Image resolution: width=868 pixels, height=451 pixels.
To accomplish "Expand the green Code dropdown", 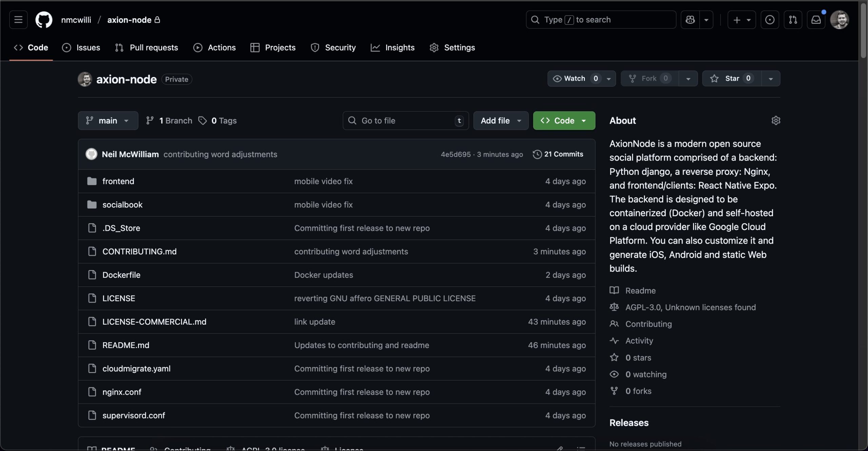I will [x=564, y=121].
